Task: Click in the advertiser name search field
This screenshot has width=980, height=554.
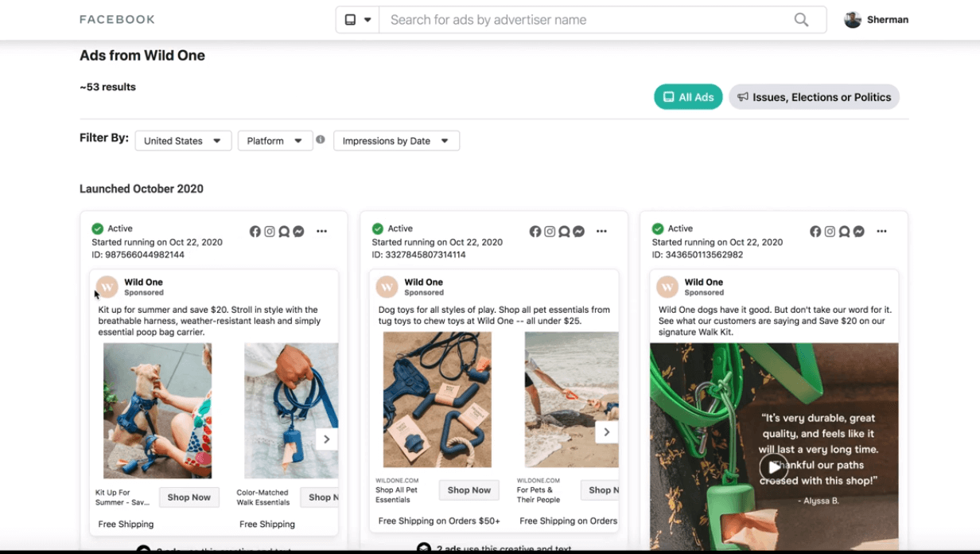Action: click(585, 20)
